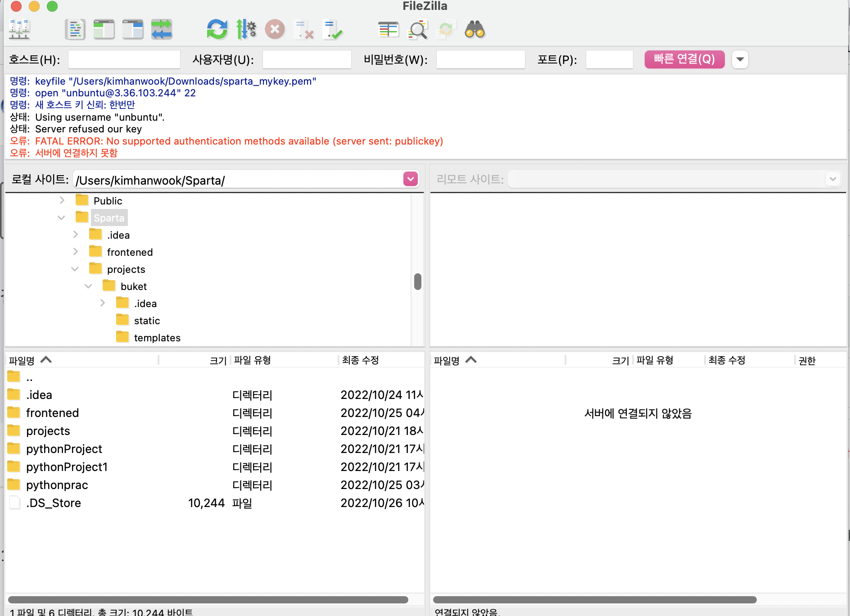Image resolution: width=850 pixels, height=616 pixels.
Task: Cancel the current operation
Action: pyautogui.click(x=275, y=30)
